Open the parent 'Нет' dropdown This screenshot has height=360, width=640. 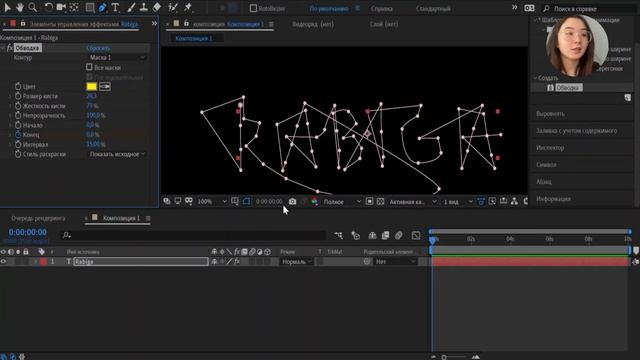coord(395,261)
